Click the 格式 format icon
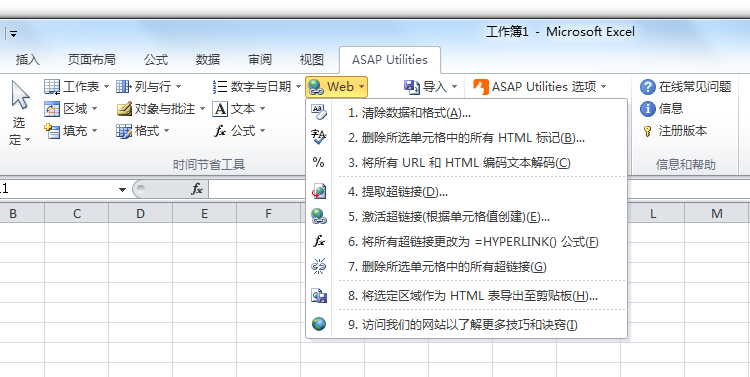The height and width of the screenshot is (377, 750). (x=124, y=131)
